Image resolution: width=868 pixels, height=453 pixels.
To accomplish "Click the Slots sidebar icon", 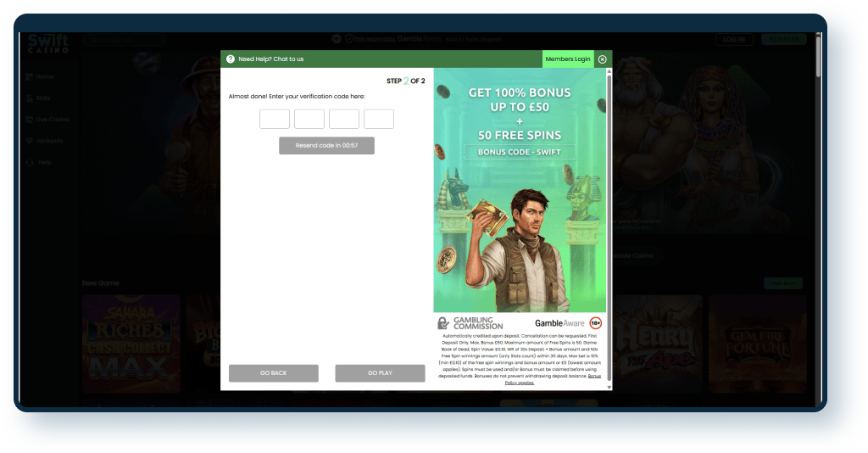I will tap(30, 98).
